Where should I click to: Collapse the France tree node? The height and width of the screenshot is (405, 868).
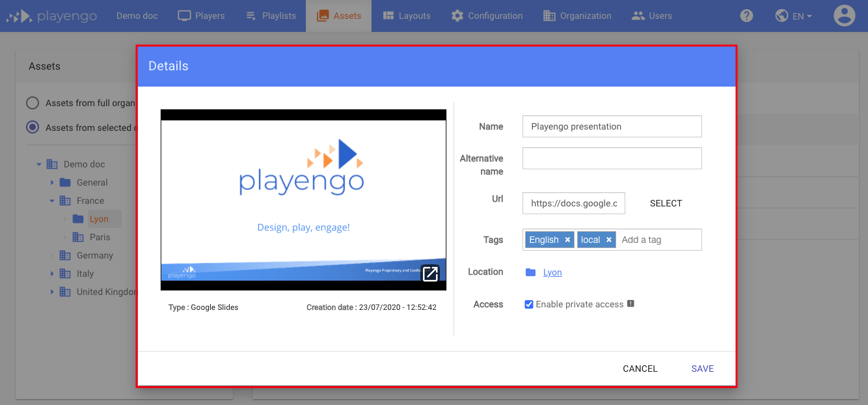[x=52, y=201]
